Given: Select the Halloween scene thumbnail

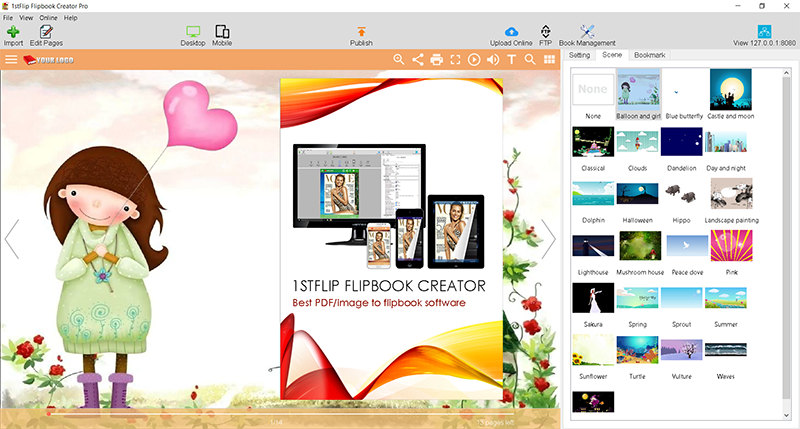Looking at the screenshot, I should click(637, 193).
